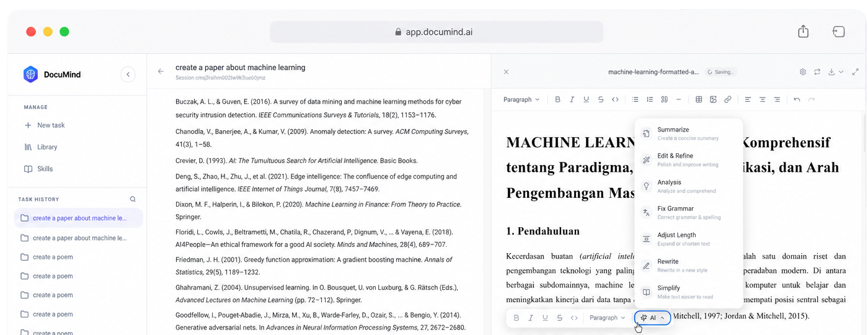Choose Fix Grammar from the AI menu

689,213
